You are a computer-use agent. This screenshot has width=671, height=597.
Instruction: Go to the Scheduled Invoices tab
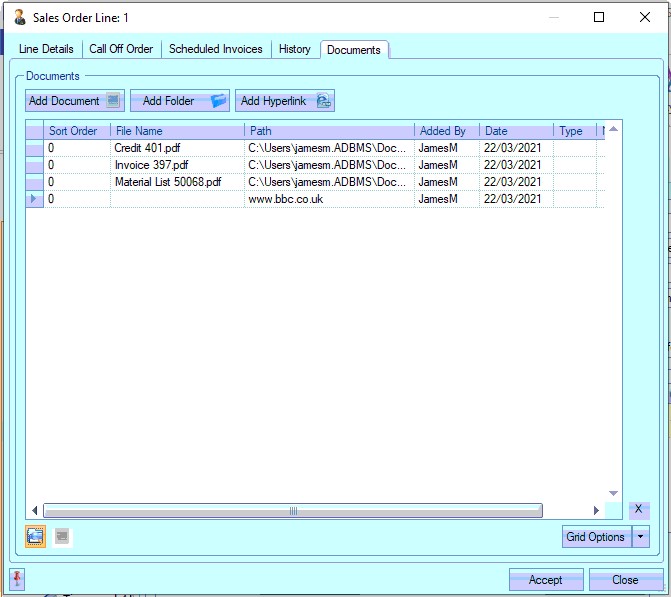click(x=216, y=49)
